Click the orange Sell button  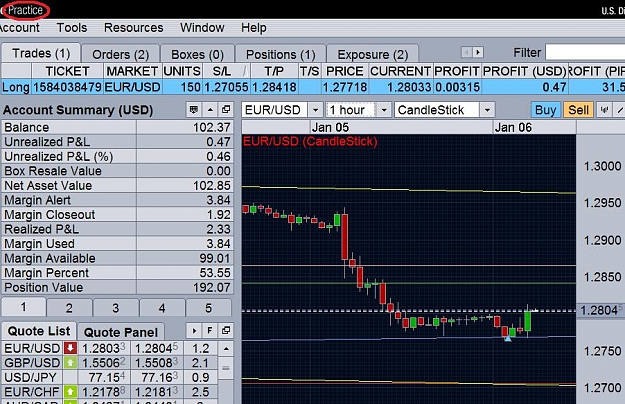click(578, 110)
